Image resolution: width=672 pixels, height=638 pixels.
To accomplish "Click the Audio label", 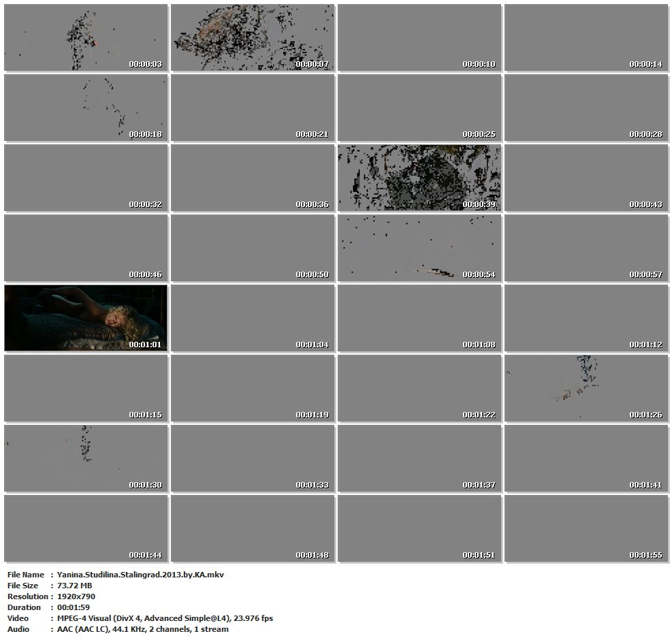I will (x=18, y=629).
